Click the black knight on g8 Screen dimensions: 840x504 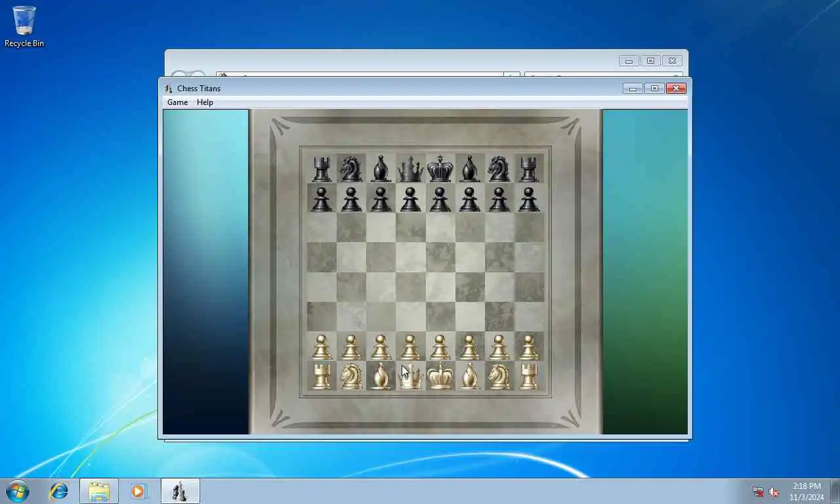[x=499, y=169]
